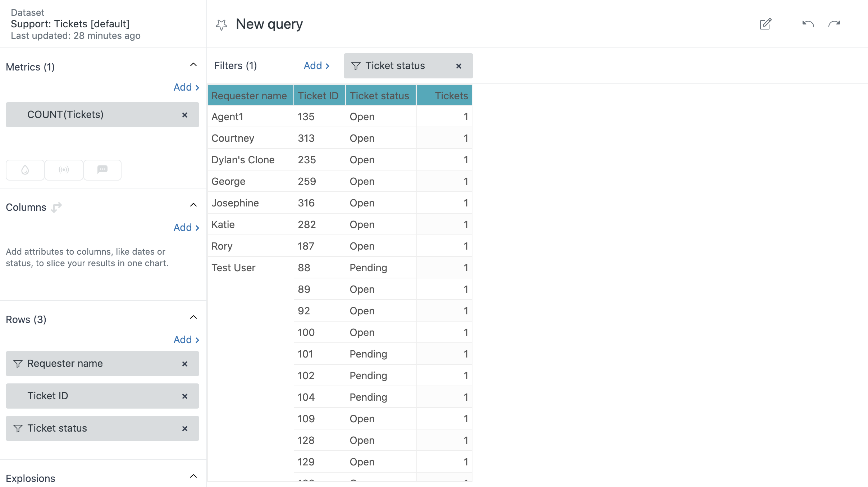Click ticket ID 187 cell
The height and width of the screenshot is (487, 868).
pos(320,246)
